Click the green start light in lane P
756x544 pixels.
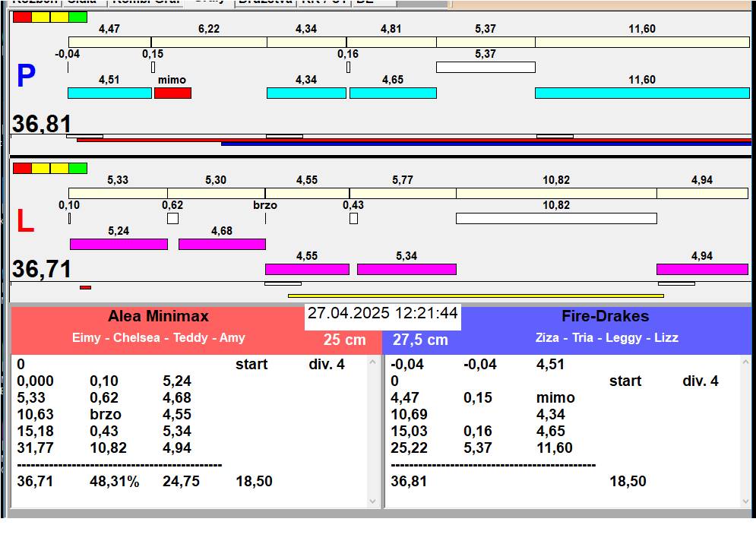tap(77, 17)
